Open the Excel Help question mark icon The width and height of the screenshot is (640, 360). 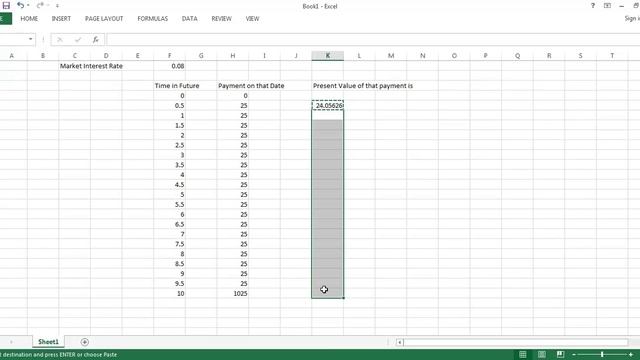593,6
